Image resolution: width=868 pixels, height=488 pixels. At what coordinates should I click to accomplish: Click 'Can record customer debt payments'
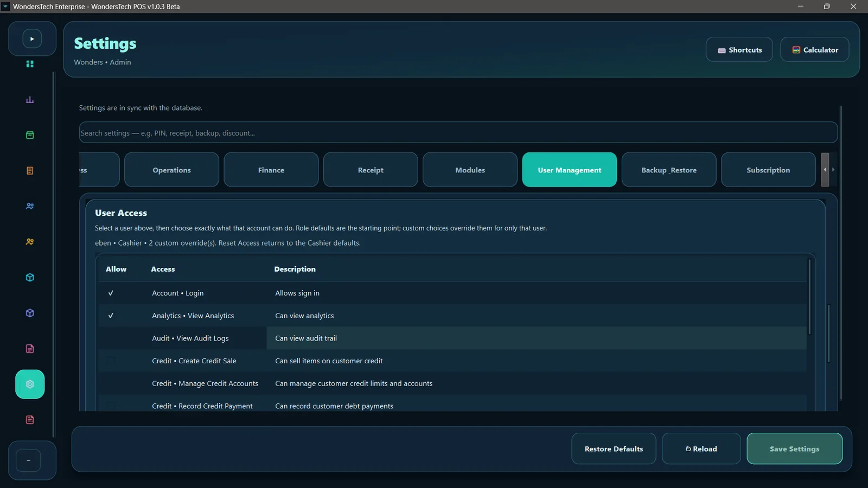coord(334,406)
